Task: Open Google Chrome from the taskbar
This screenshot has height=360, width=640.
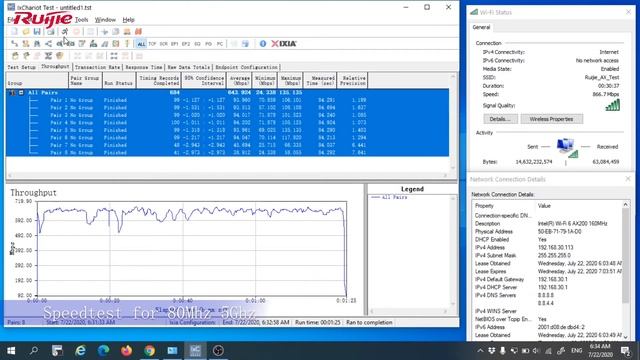Action: coord(149,351)
